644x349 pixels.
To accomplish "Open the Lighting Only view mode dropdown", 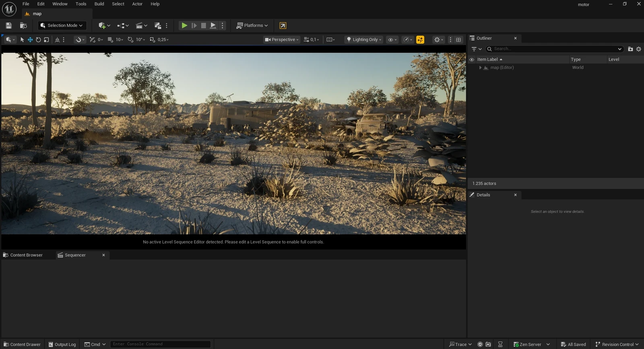I will (364, 39).
